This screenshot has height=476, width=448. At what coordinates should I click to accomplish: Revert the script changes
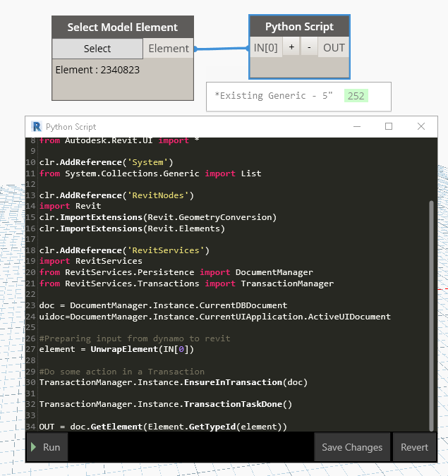click(414, 447)
